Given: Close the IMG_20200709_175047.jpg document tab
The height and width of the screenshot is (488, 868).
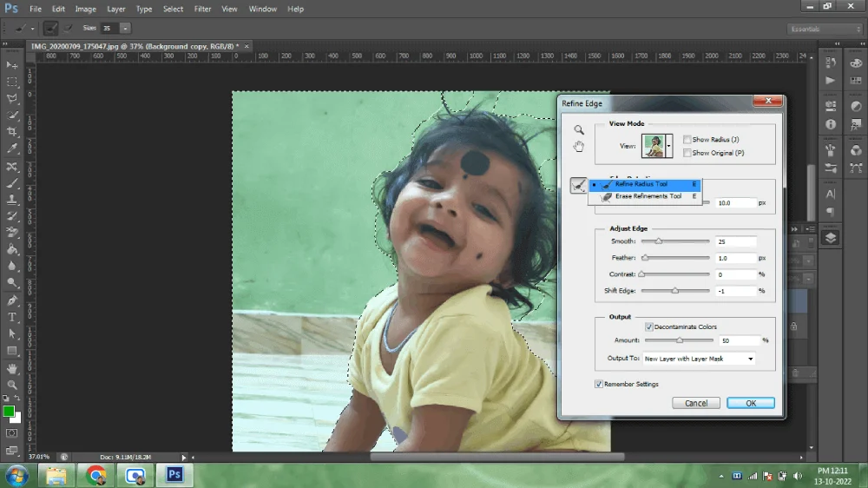Looking at the screenshot, I should (x=247, y=46).
